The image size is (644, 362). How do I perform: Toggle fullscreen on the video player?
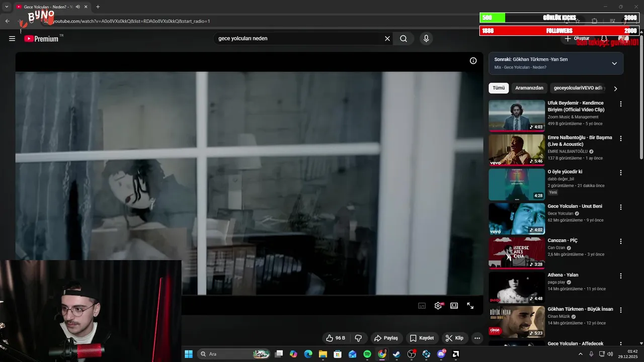click(470, 306)
